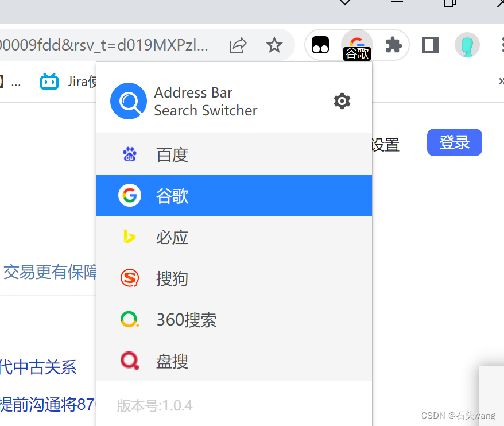Bookmark this page with the star icon
The height and width of the screenshot is (426, 504).
click(274, 45)
